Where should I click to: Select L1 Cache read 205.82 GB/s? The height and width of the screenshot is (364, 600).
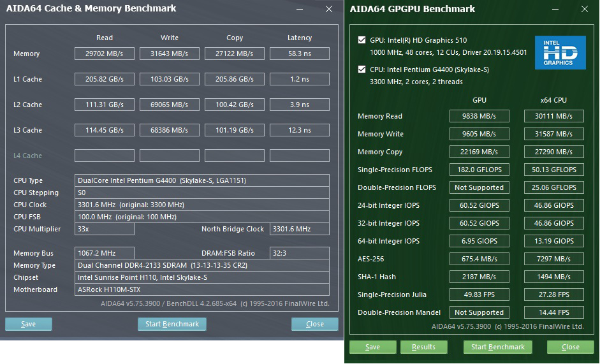coord(105,79)
